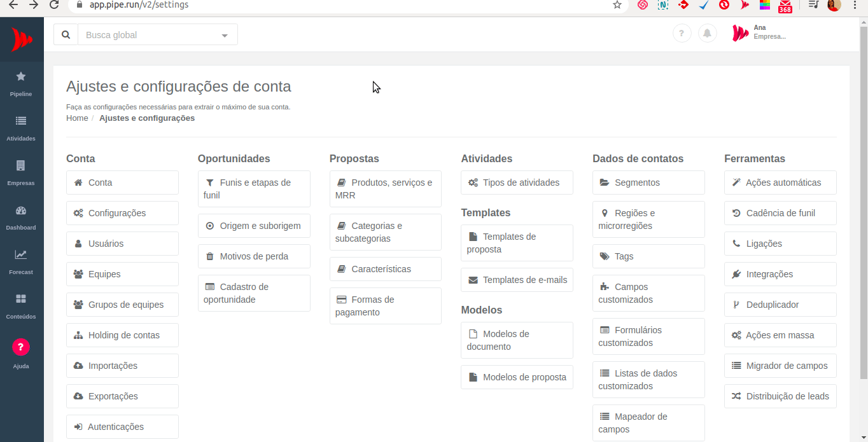Open Modelos de proposta
Image resolution: width=868 pixels, height=442 pixels.
tap(517, 377)
